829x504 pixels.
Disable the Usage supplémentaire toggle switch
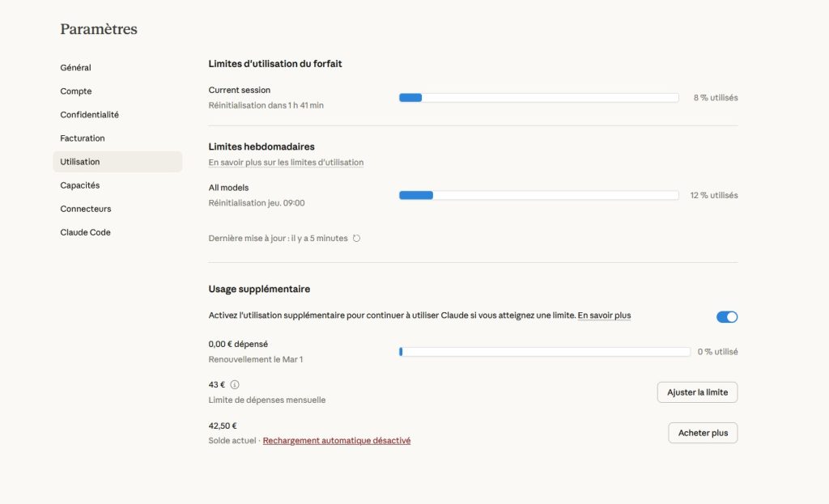point(726,316)
